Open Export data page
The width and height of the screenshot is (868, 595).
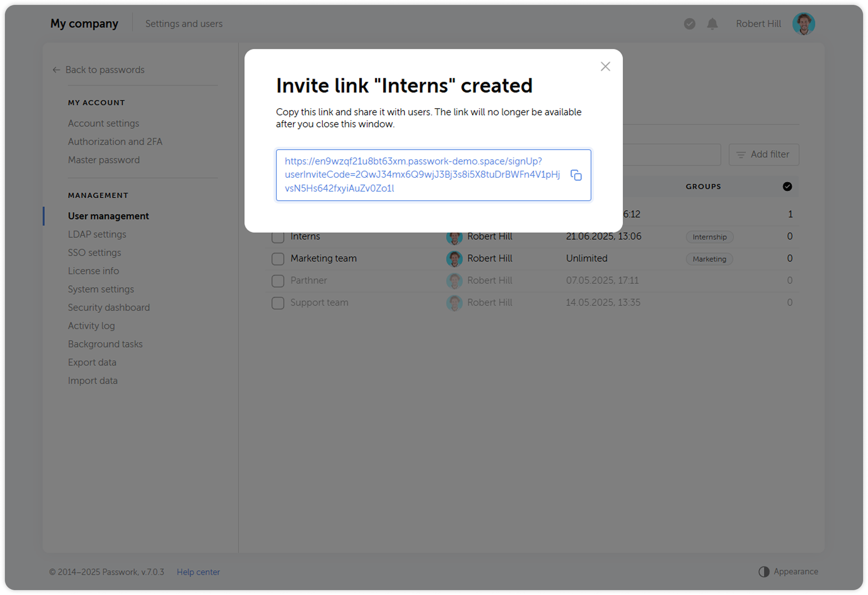92,362
